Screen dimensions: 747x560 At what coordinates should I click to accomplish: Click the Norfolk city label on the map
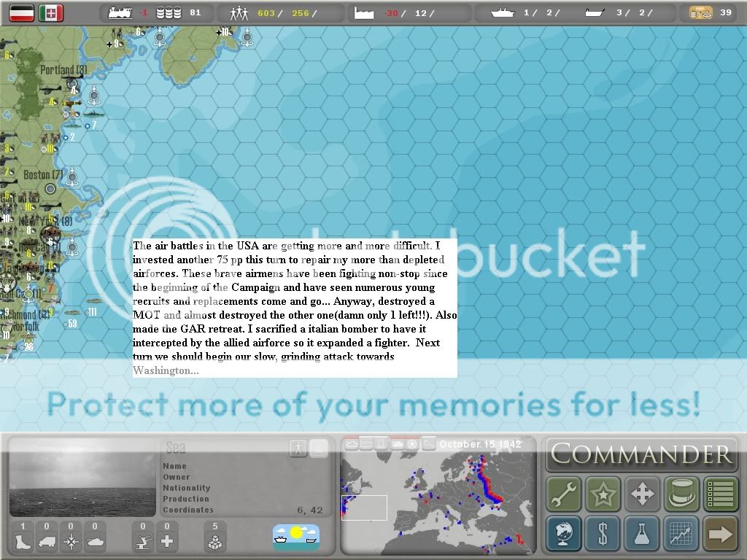pyautogui.click(x=25, y=327)
